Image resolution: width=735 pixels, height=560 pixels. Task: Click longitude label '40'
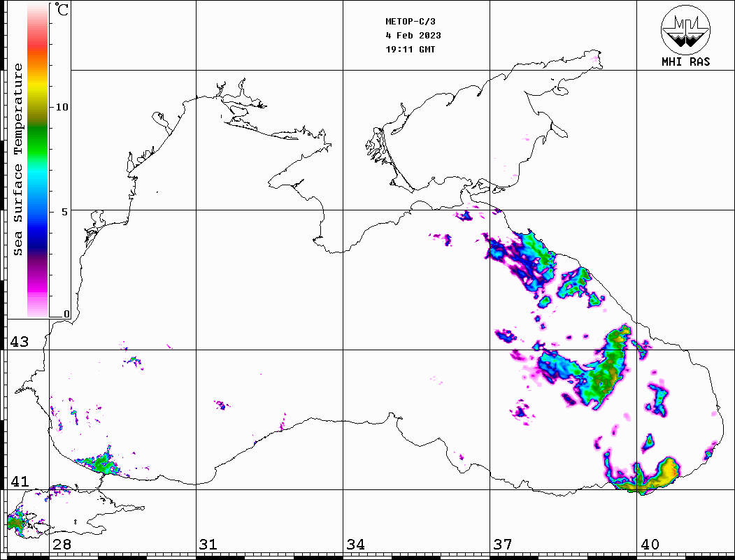(650, 544)
